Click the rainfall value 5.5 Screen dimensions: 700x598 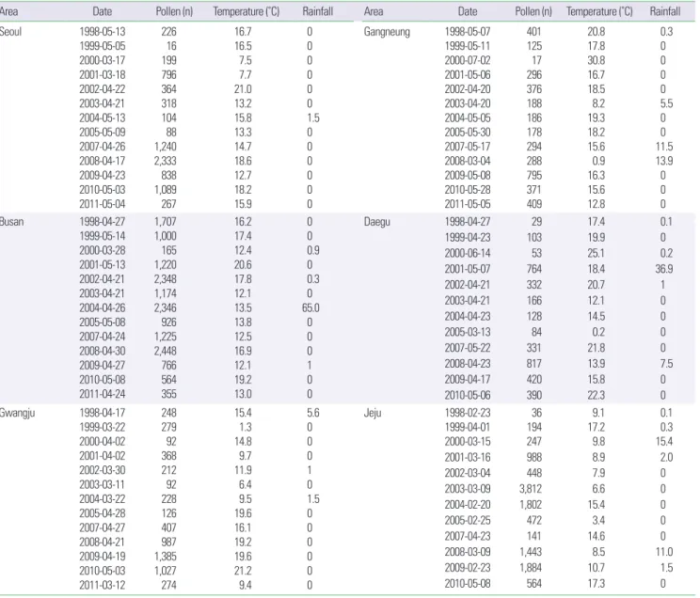(666, 103)
